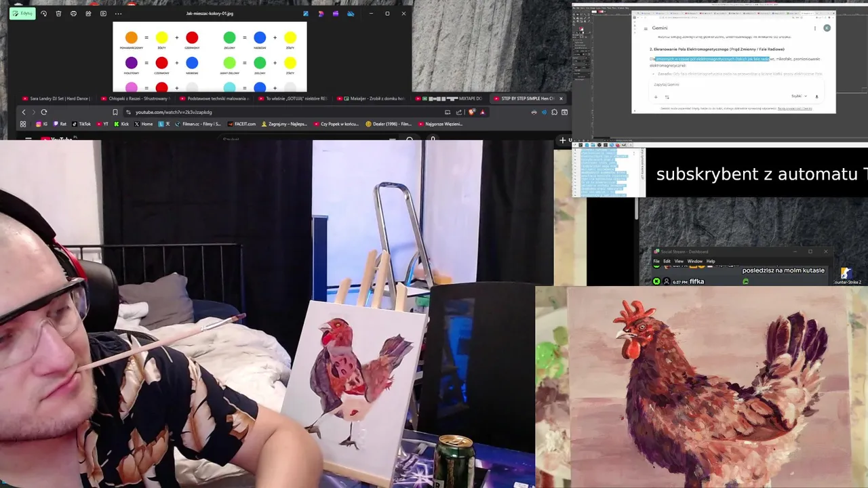Screen dimensions: 868x488
Task: Open Window menu in Social Stream Dashboard
Action: [695, 261]
